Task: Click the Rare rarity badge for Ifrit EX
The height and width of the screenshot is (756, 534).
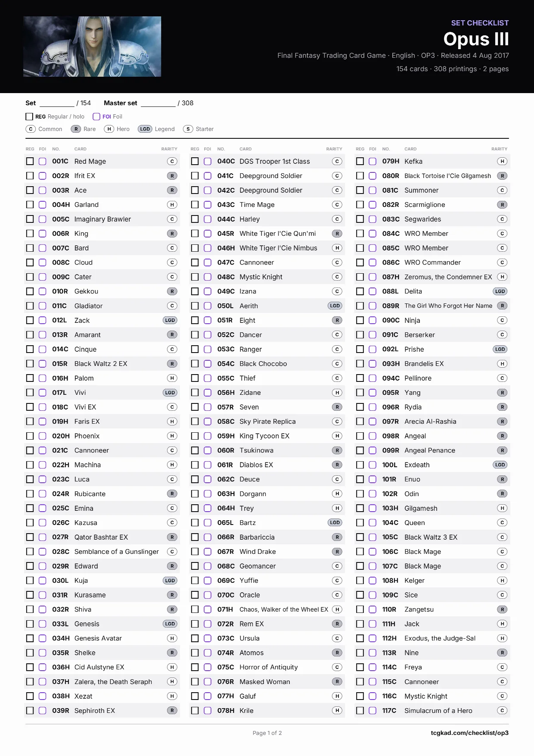Action: 172,176
